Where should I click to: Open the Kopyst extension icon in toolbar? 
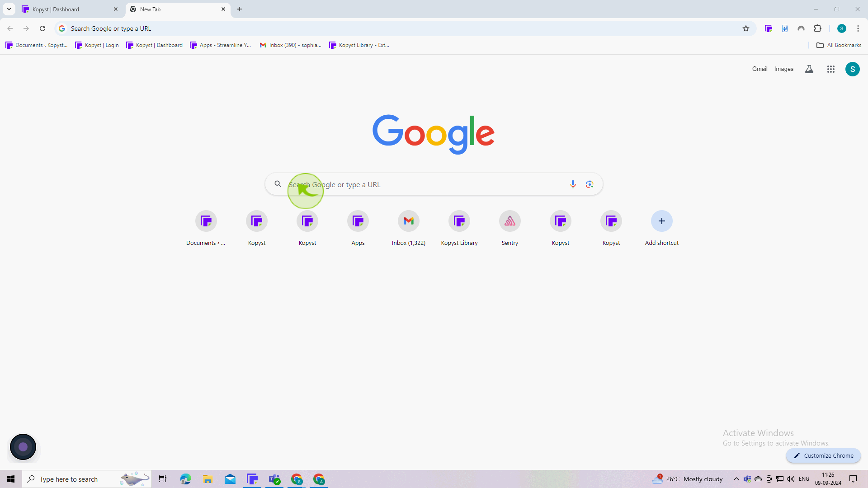point(768,28)
